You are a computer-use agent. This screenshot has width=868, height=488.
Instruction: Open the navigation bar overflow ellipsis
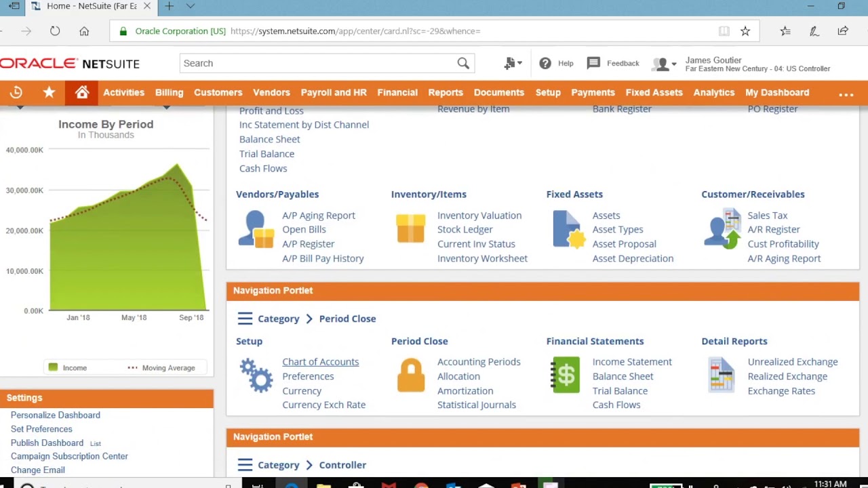pos(846,94)
